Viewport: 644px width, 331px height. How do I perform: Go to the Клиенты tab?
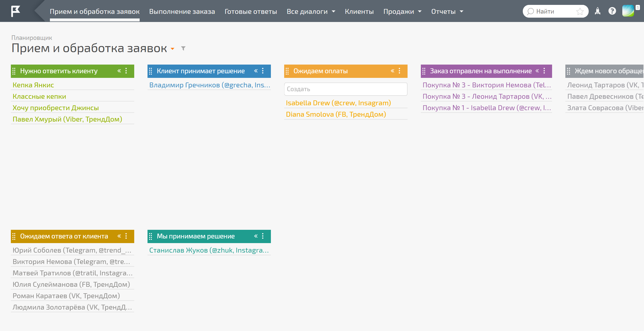coord(359,11)
